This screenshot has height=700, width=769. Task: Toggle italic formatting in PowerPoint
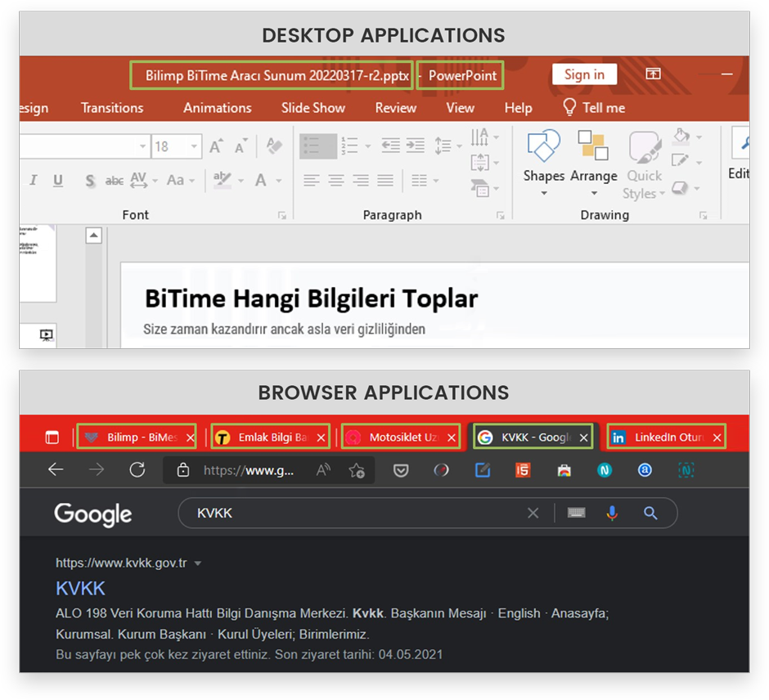pos(34,181)
